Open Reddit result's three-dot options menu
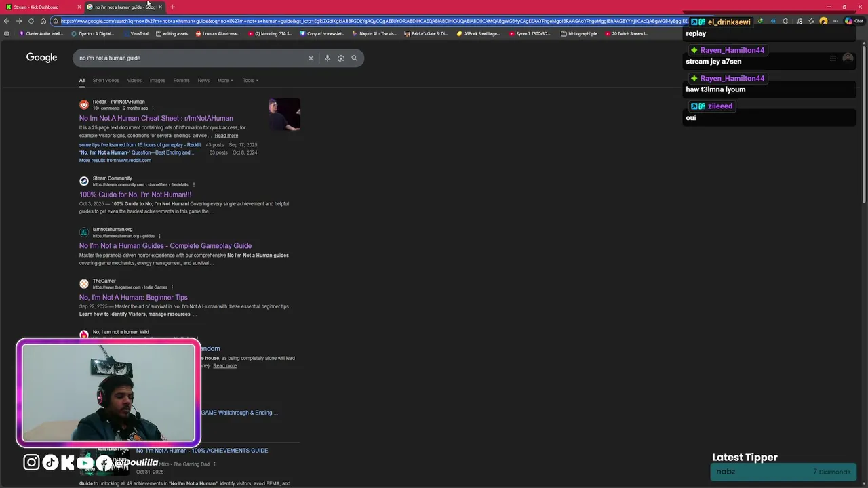 click(x=153, y=108)
